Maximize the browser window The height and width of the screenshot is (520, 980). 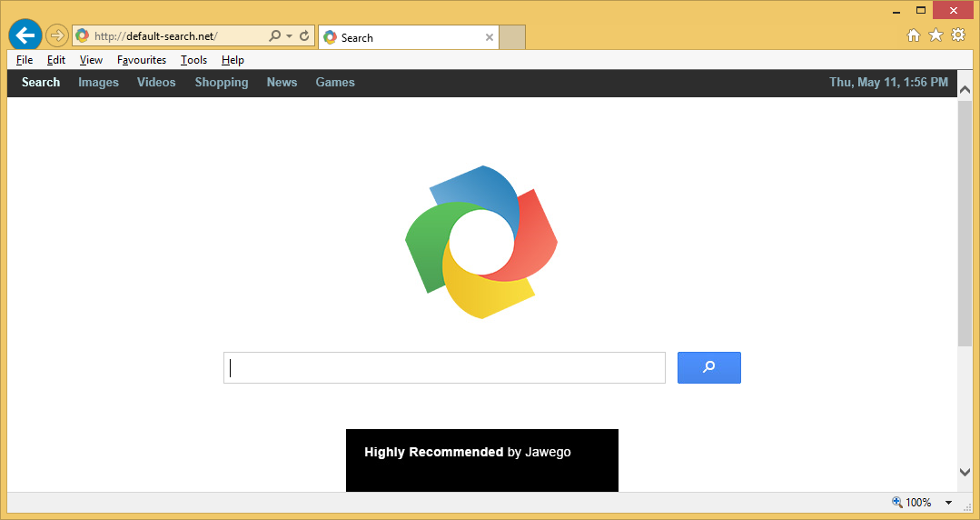click(x=921, y=10)
